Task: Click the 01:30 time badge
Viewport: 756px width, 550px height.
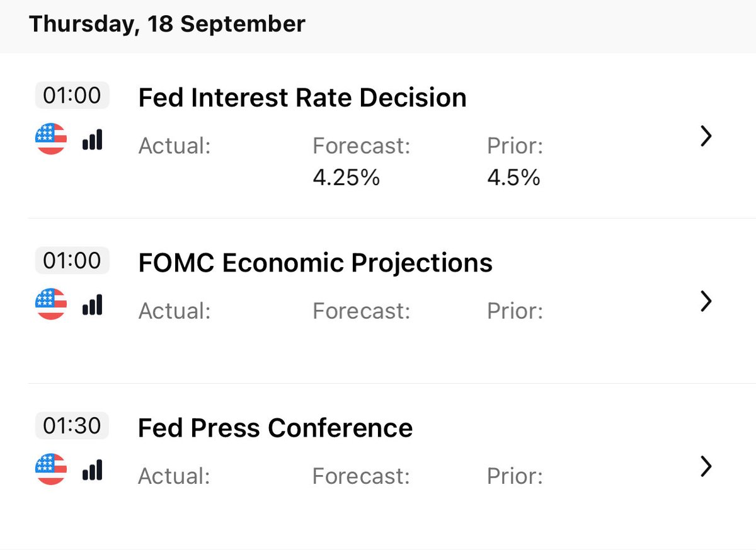Action: click(x=72, y=426)
